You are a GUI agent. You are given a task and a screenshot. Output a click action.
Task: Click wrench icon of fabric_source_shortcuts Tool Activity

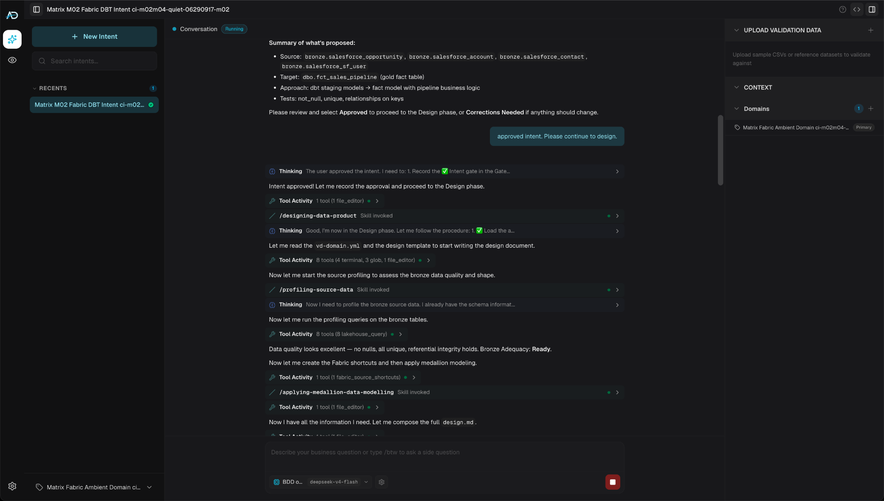tap(272, 378)
